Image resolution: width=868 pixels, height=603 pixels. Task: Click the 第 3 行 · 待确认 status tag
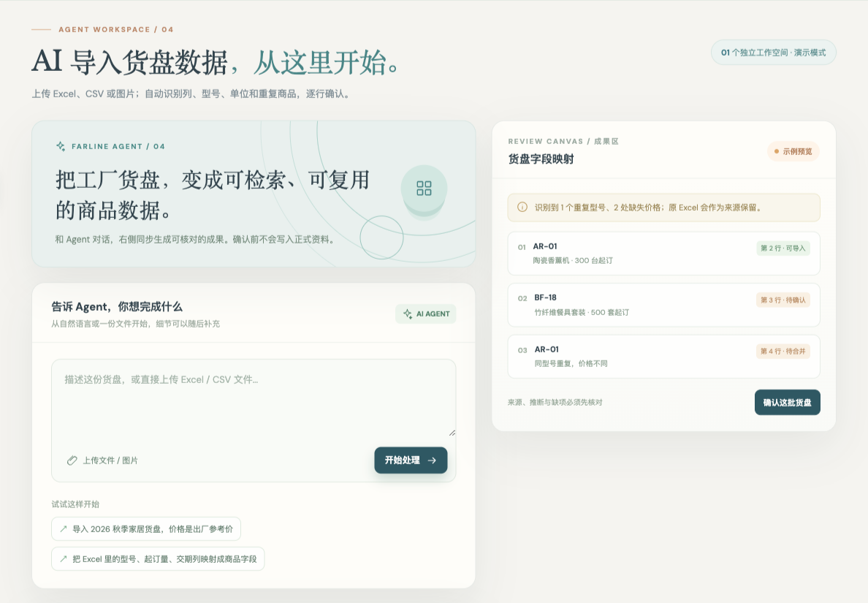click(x=783, y=300)
